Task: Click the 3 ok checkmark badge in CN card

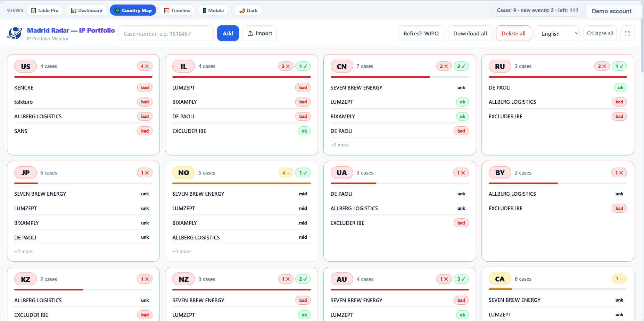Action: coord(461,66)
